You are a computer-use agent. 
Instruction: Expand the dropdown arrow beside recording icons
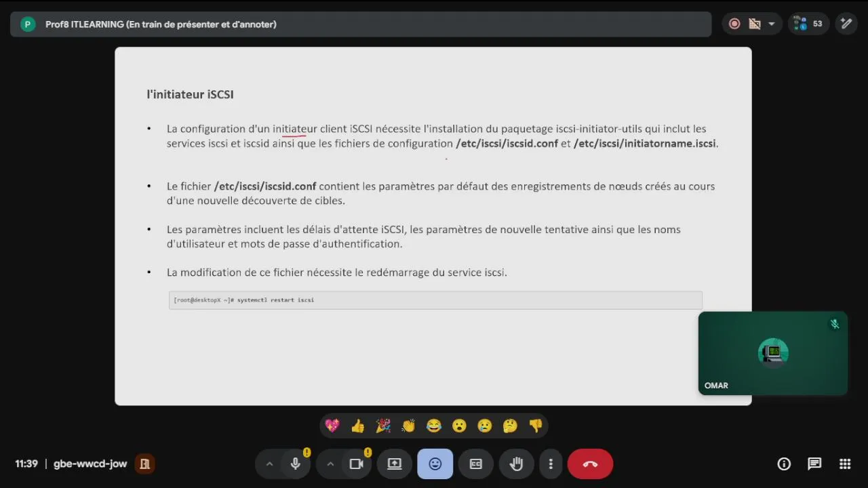click(x=771, y=24)
